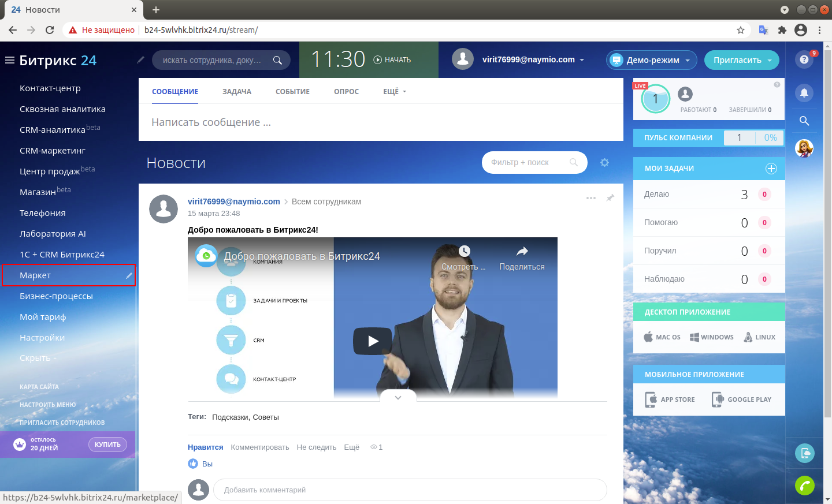
Task: Open the Chrome three-dot menu
Action: point(820,30)
